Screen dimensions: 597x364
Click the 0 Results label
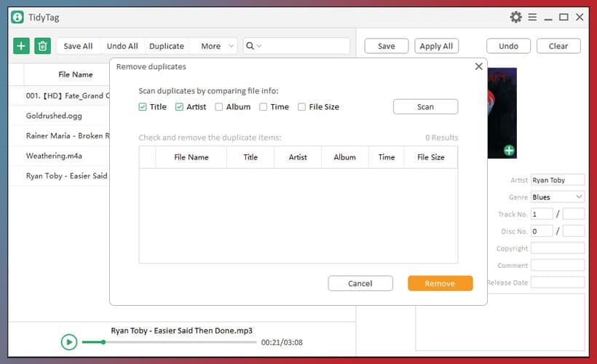442,138
